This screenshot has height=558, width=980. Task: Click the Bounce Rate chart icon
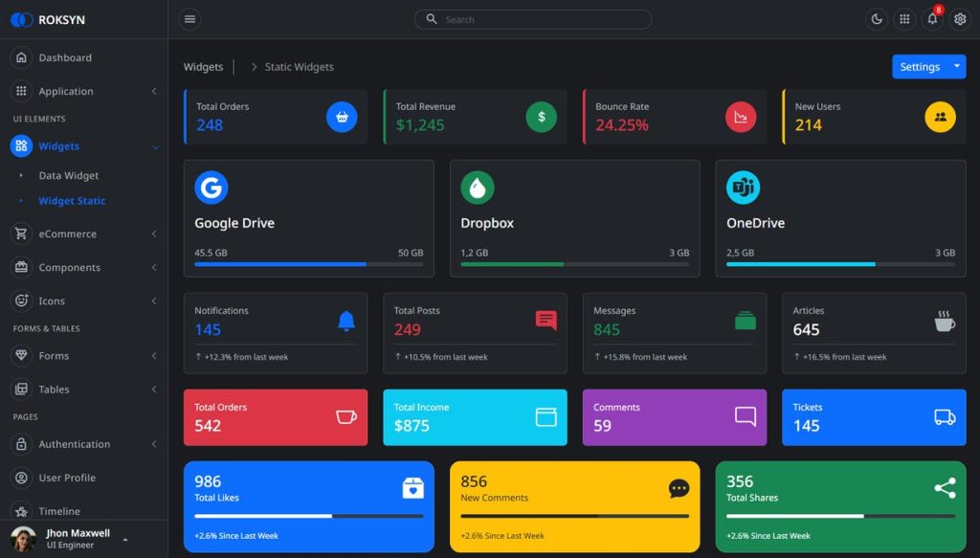(x=739, y=117)
